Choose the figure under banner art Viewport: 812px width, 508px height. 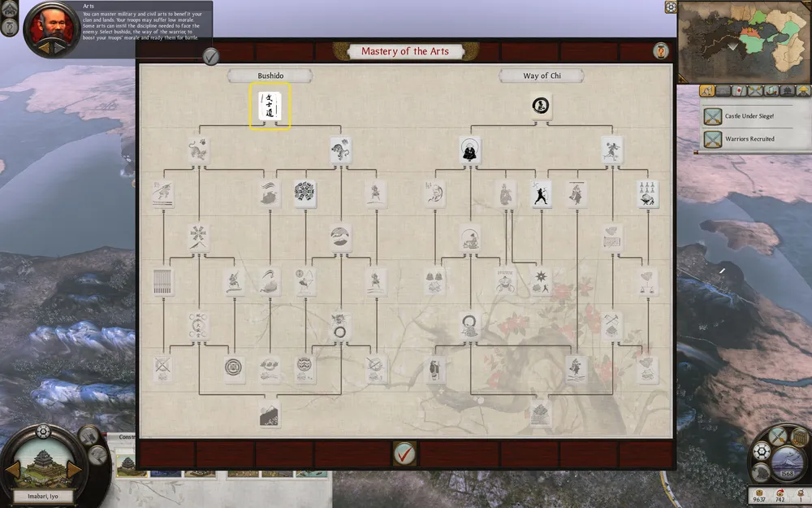577,194
